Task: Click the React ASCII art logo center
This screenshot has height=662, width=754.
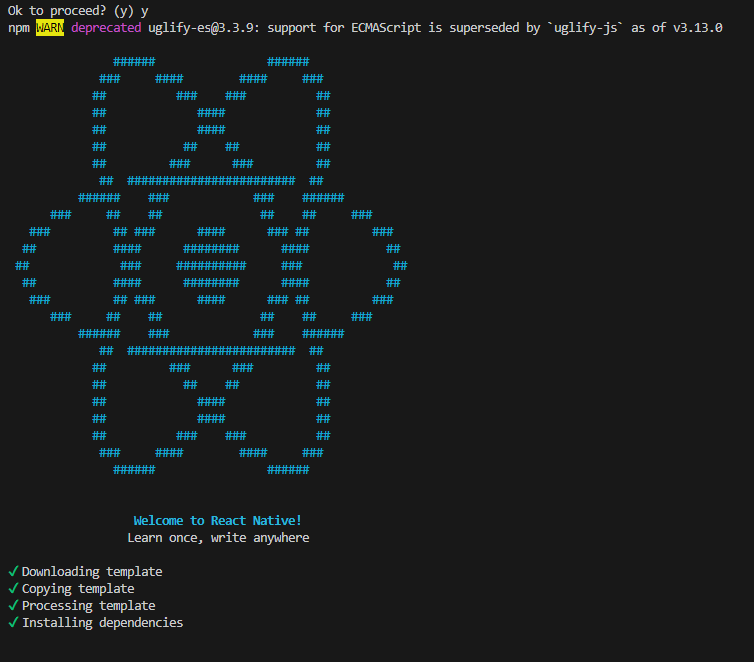Action: click(x=211, y=265)
